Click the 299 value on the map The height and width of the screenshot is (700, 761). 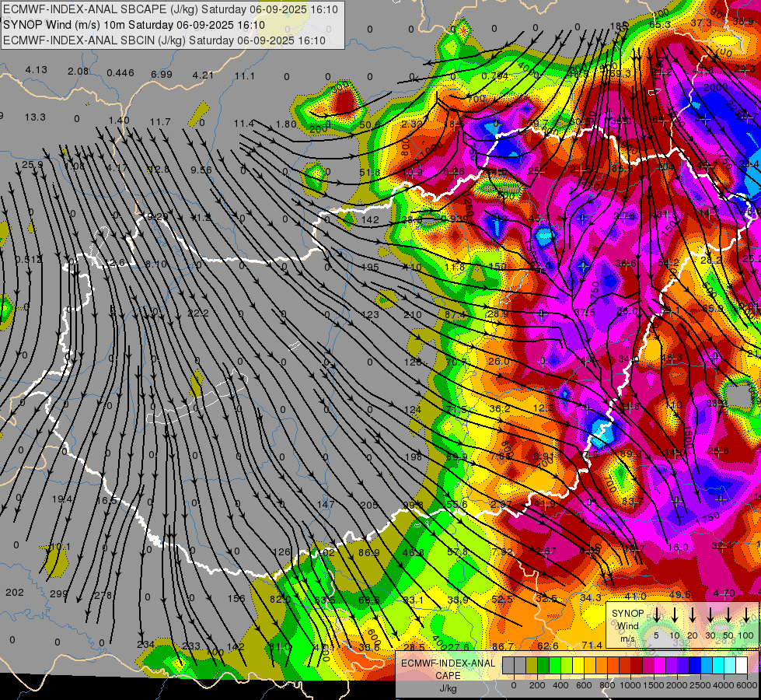[x=59, y=593]
